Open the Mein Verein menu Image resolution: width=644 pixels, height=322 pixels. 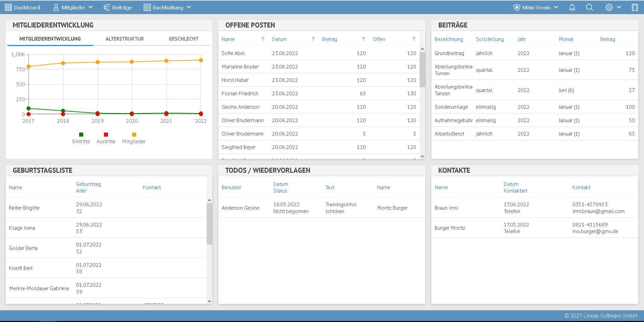[x=536, y=7]
